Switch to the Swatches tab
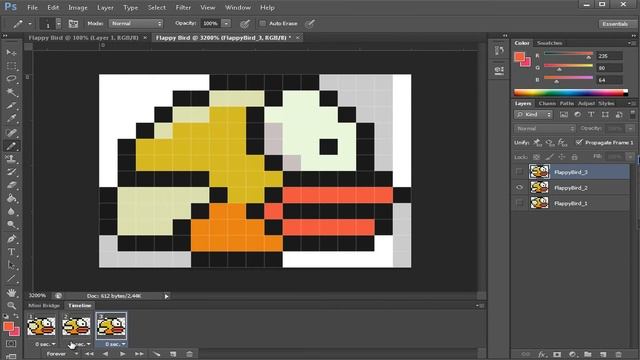Image resolution: width=640 pixels, height=360 pixels. point(549,43)
